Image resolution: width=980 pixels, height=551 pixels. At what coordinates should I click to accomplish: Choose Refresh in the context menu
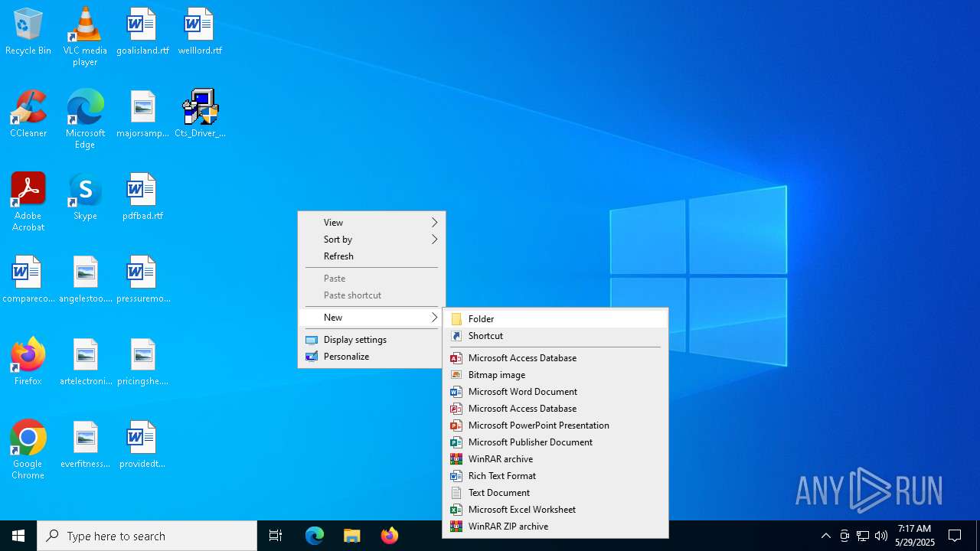[371, 256]
